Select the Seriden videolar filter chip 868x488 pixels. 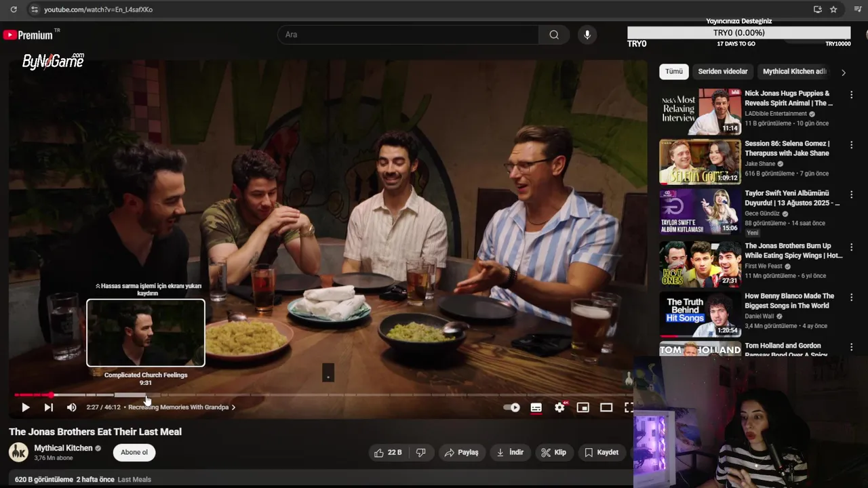pos(723,71)
